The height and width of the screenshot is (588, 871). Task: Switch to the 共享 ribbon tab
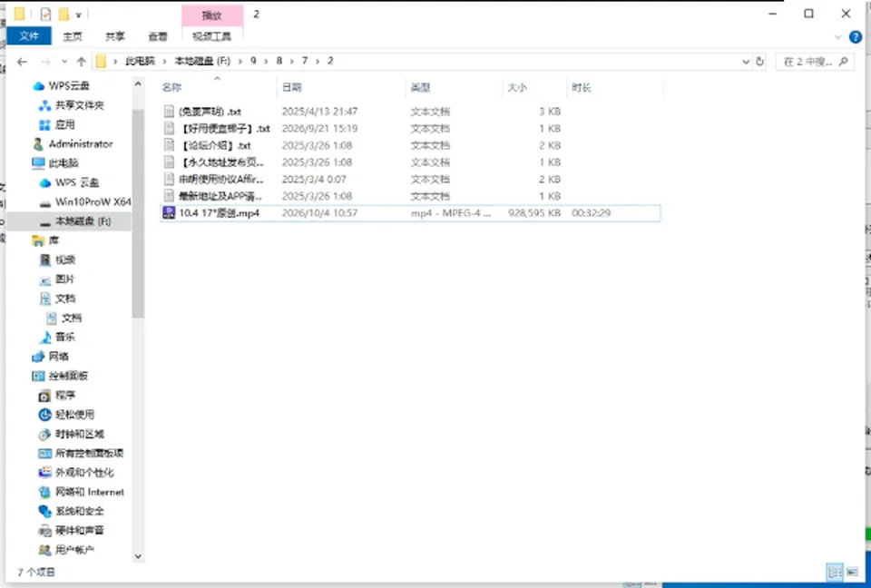pos(115,36)
